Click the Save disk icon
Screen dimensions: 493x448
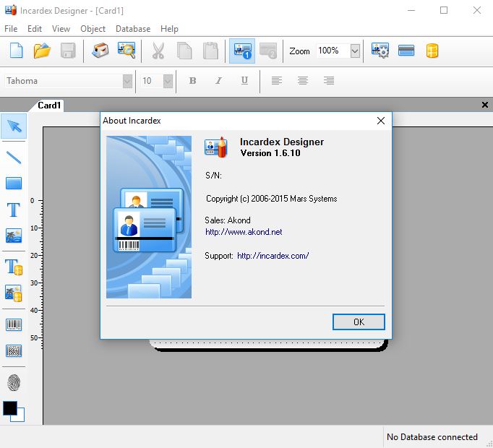(x=68, y=51)
